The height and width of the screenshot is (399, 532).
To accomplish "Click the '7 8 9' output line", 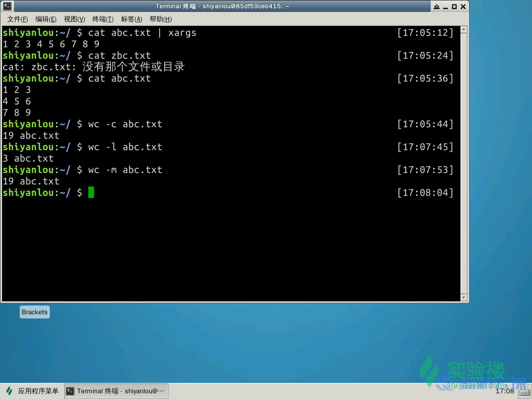I will pos(17,113).
